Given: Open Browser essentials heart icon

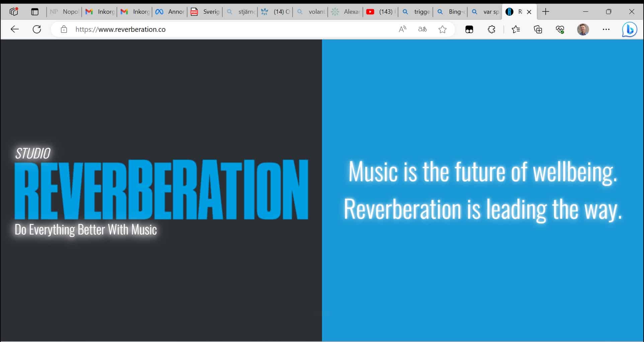Looking at the screenshot, I should [x=560, y=29].
